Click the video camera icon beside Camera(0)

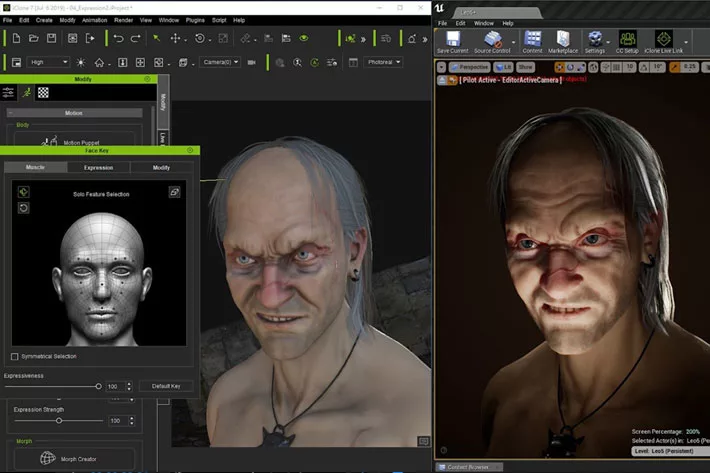click(x=252, y=62)
